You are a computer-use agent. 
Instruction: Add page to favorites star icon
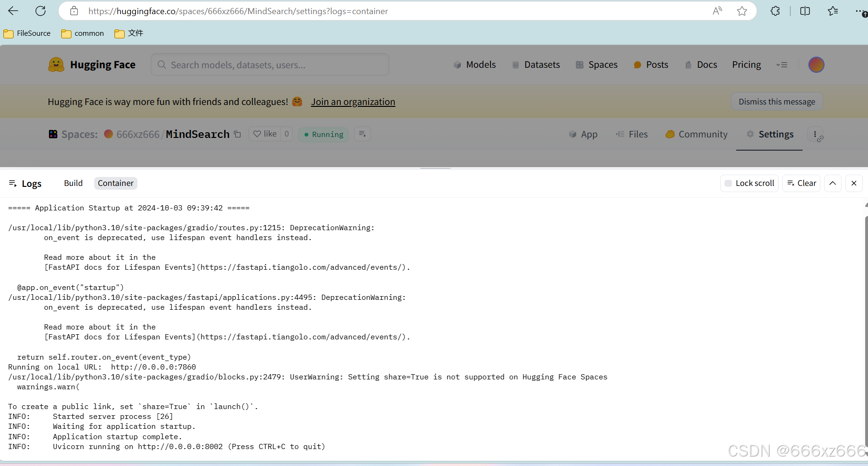[x=742, y=11]
